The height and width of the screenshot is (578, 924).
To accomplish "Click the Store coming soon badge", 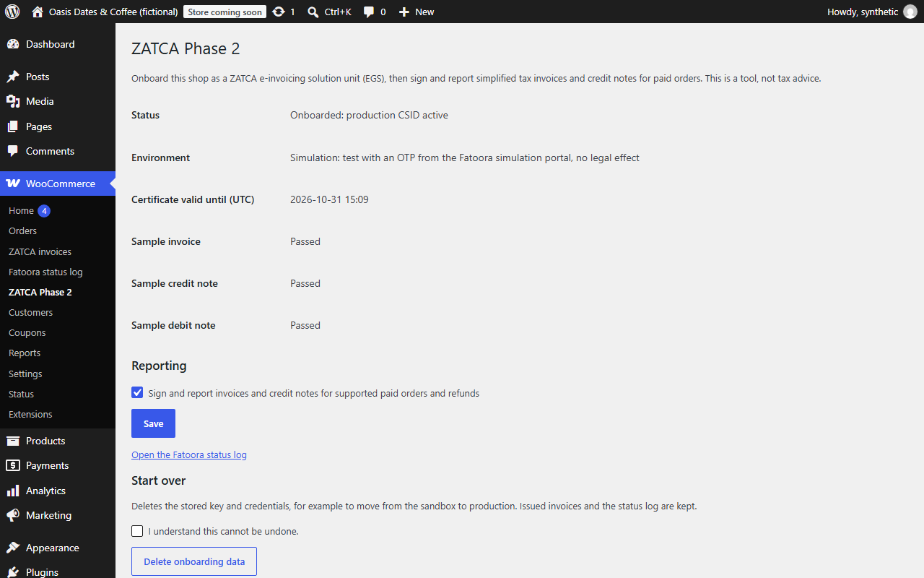I will coord(225,12).
